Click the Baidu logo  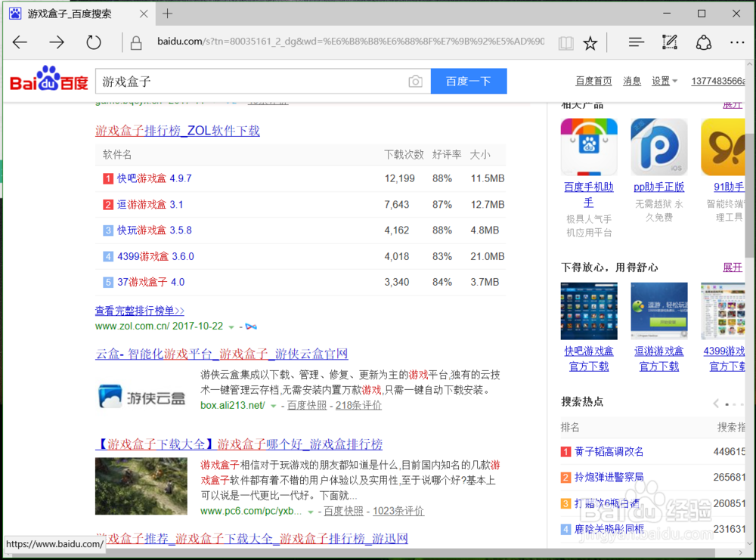point(49,79)
